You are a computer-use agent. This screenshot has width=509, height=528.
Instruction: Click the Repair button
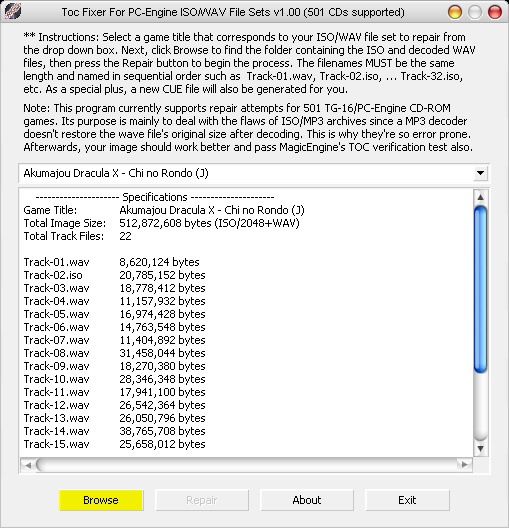coord(202,500)
